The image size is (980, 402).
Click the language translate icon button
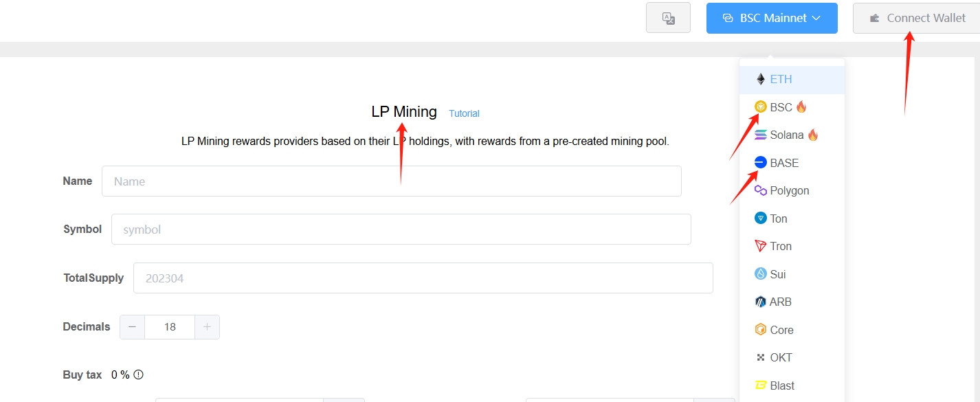(x=668, y=19)
